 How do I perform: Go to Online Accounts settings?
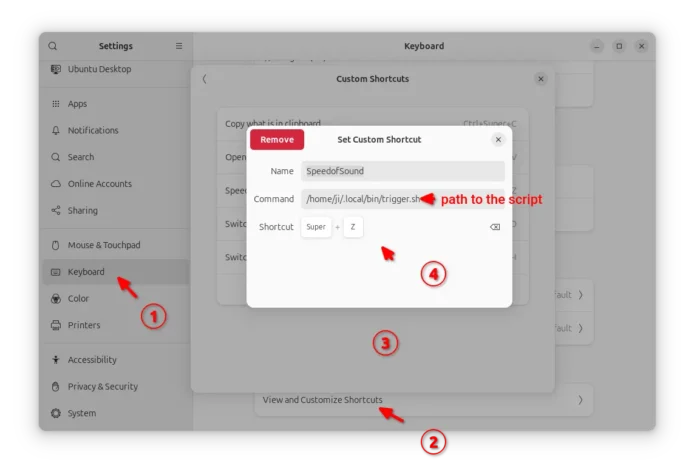(99, 184)
